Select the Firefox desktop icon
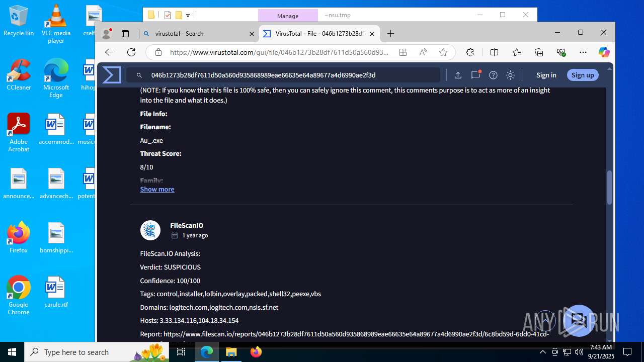The width and height of the screenshot is (644, 362). [x=19, y=237]
